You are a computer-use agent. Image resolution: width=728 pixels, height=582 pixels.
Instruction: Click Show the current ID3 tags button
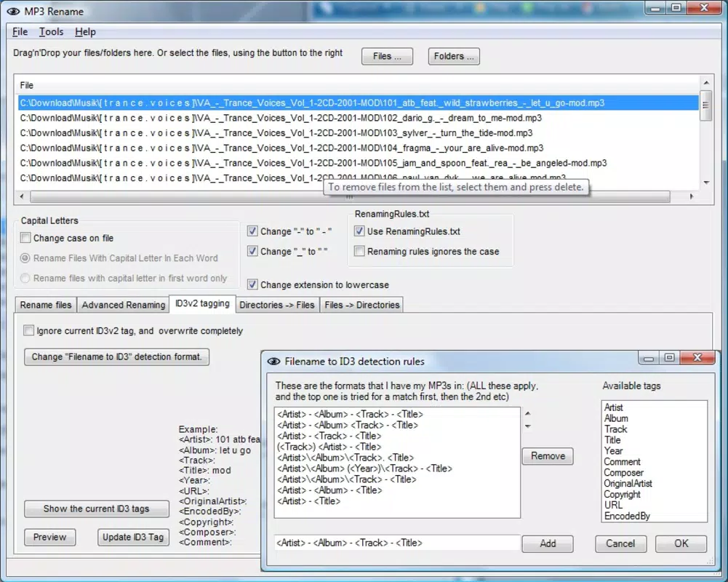[x=97, y=509]
